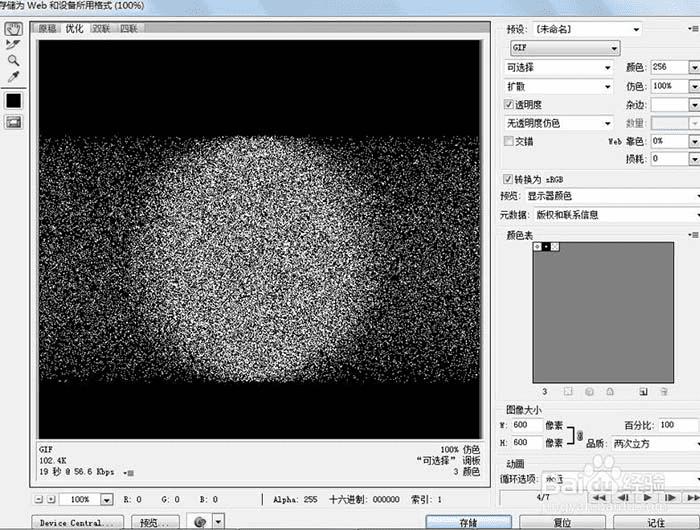Switch to the 双联 tab

pos(101,29)
